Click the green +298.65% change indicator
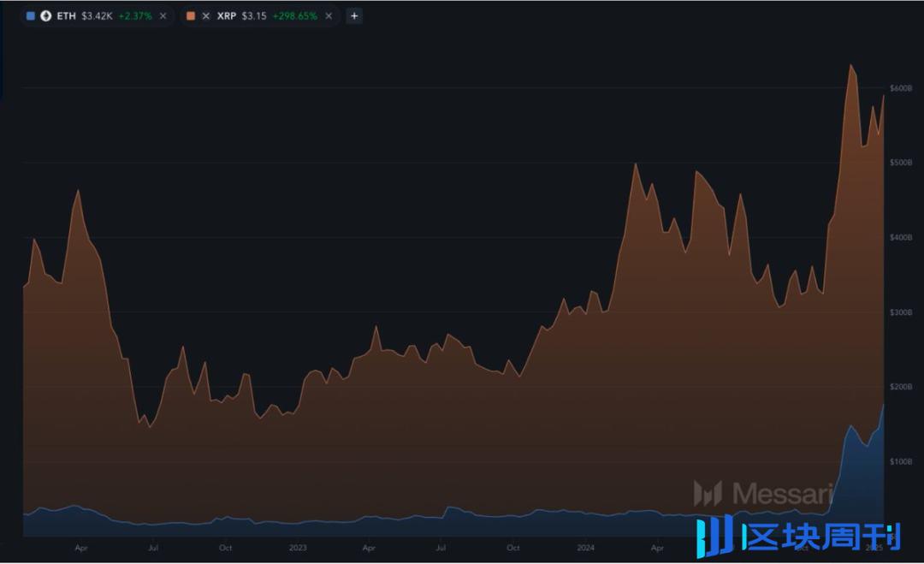 pyautogui.click(x=294, y=15)
